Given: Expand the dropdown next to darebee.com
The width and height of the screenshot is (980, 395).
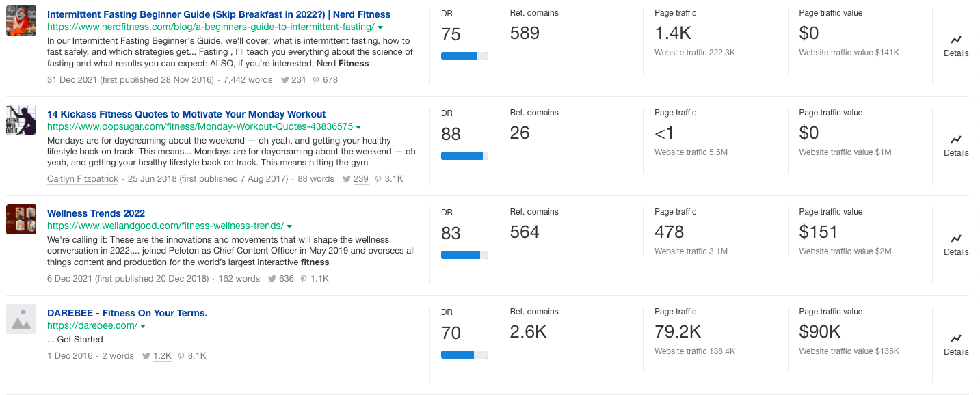Looking at the screenshot, I should point(142,325).
